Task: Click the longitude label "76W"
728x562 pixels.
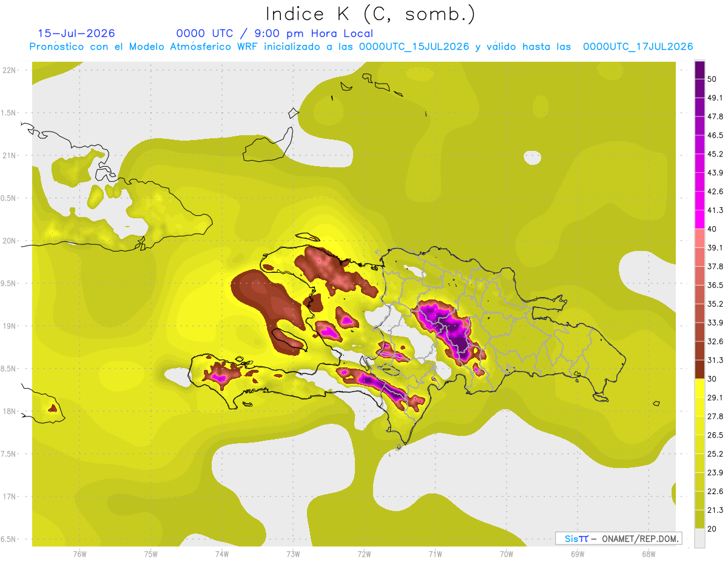Action: (79, 554)
